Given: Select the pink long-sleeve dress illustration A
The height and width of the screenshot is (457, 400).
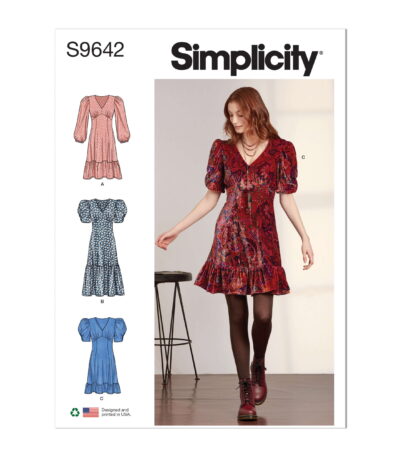Looking at the screenshot, I should coord(102,137).
